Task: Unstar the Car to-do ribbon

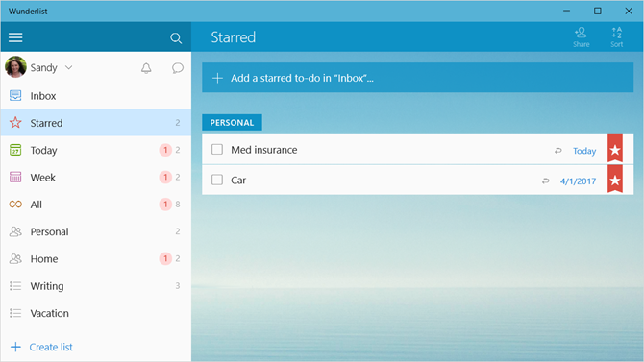Action: click(615, 179)
